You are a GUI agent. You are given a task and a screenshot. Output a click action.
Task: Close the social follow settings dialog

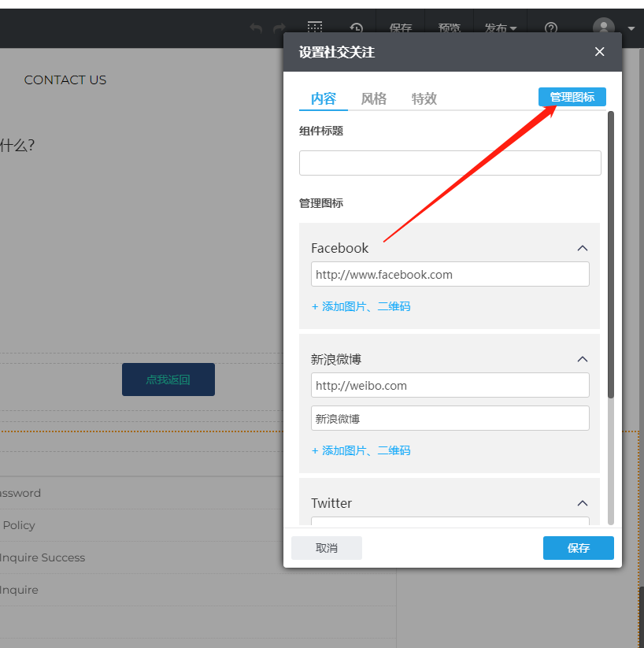point(600,52)
